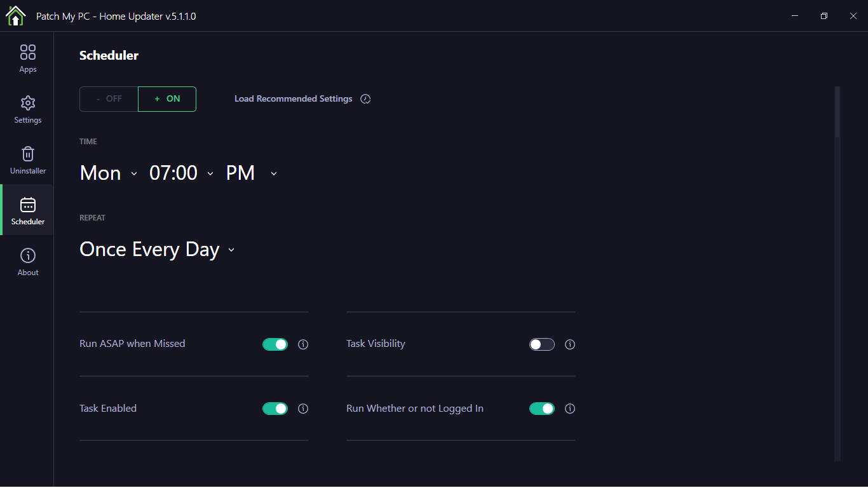Open the Apps grid icon in sidebar
This screenshot has height=488, width=868.
pos(28,52)
